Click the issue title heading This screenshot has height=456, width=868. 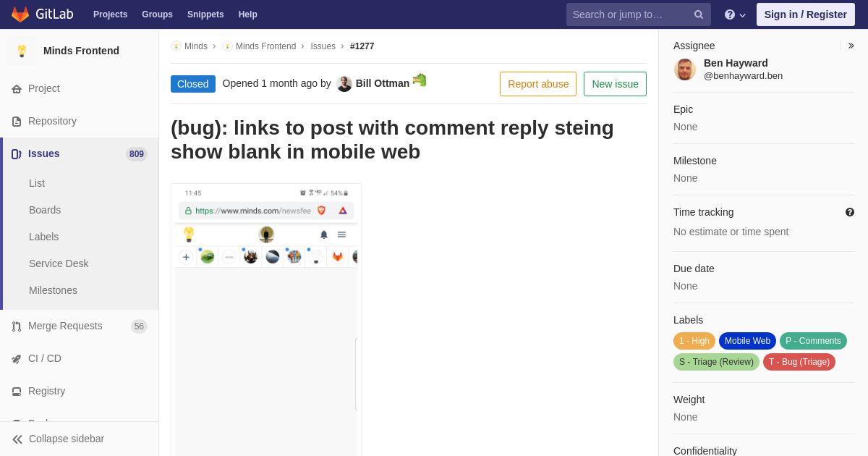(392, 140)
